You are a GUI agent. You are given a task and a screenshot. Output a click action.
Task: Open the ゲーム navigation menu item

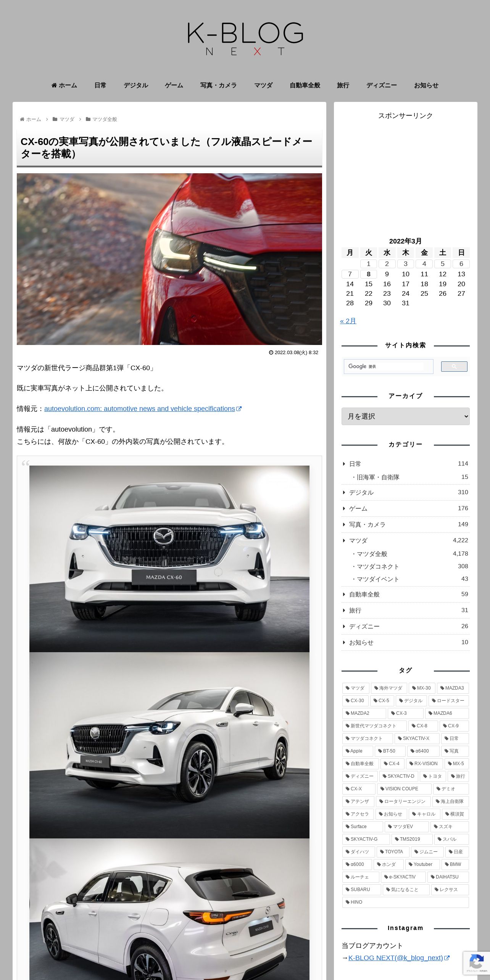(x=174, y=85)
